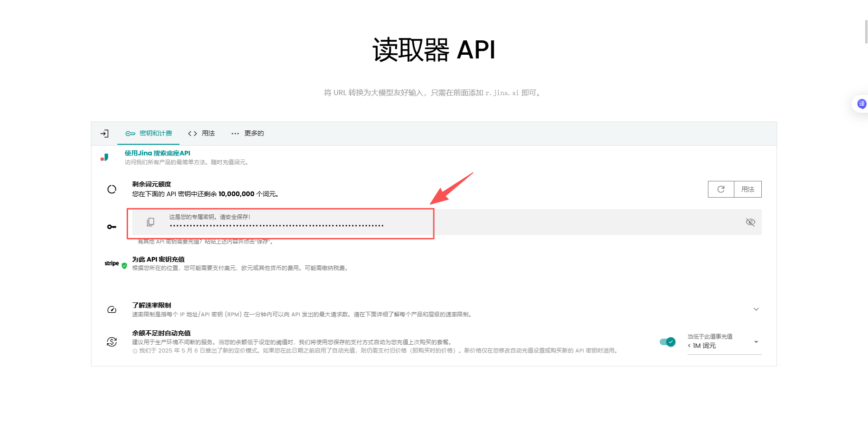Select the 为此 API 密钥充值 heading
This screenshot has height=430, width=868.
point(158,259)
